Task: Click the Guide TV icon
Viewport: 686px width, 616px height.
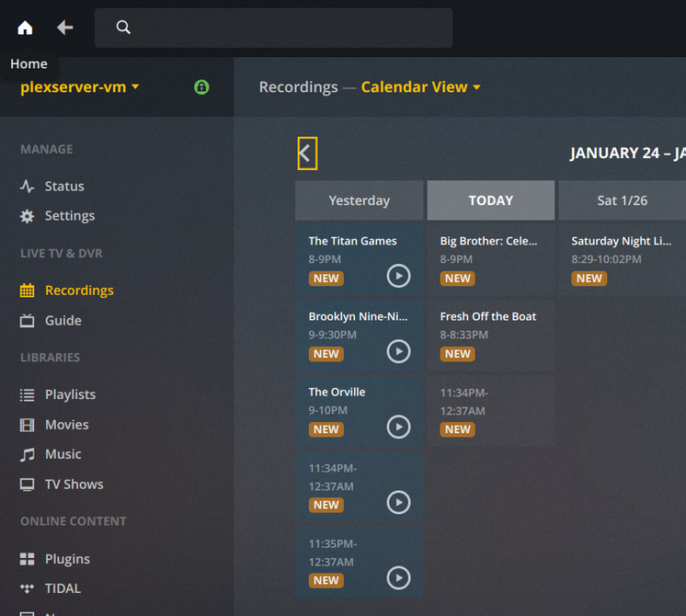Action: (x=27, y=321)
